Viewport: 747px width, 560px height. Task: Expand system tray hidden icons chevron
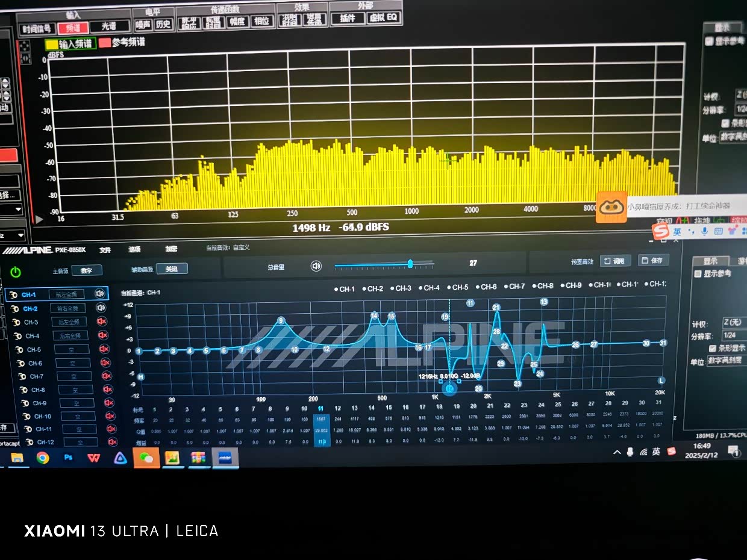tap(617, 452)
